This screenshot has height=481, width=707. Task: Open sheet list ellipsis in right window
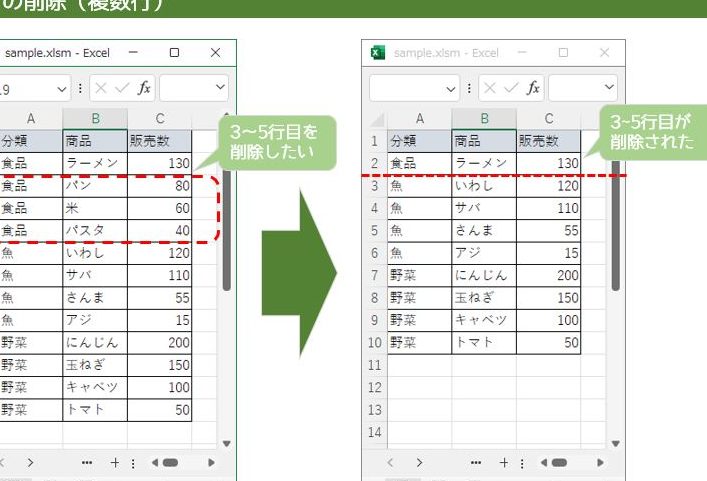(x=476, y=463)
